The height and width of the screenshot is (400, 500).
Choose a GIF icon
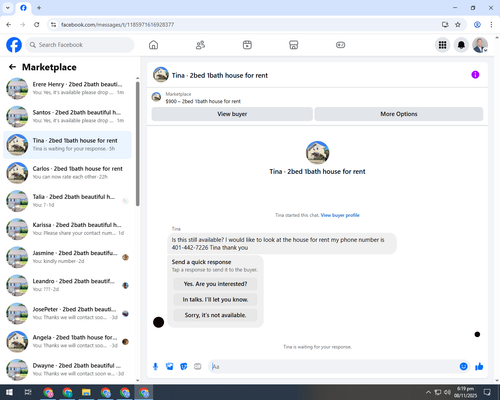click(197, 367)
